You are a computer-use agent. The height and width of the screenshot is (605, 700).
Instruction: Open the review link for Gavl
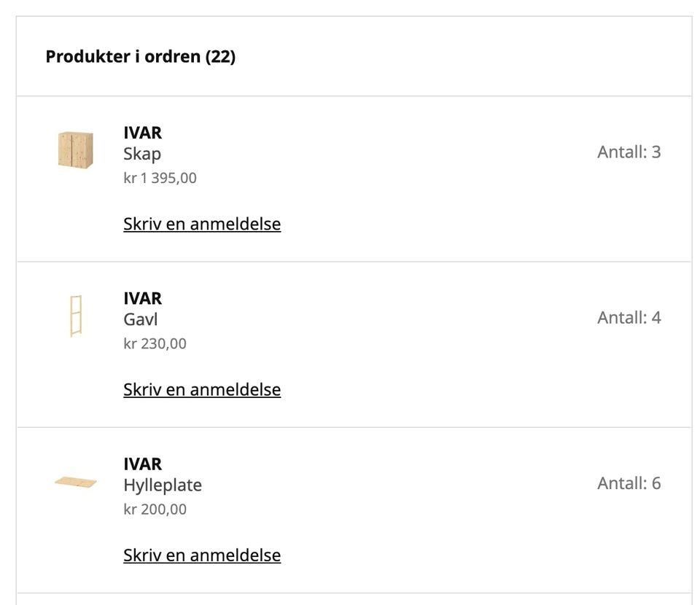pyautogui.click(x=202, y=389)
